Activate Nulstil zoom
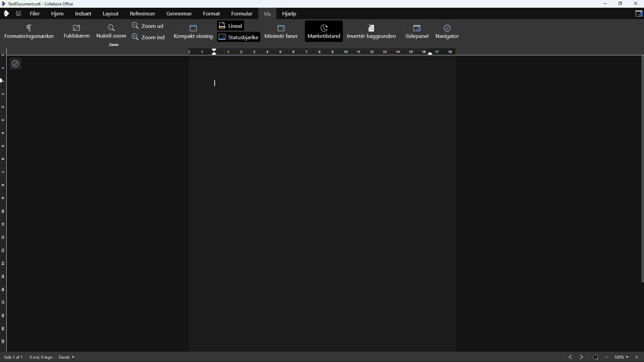 click(x=111, y=31)
